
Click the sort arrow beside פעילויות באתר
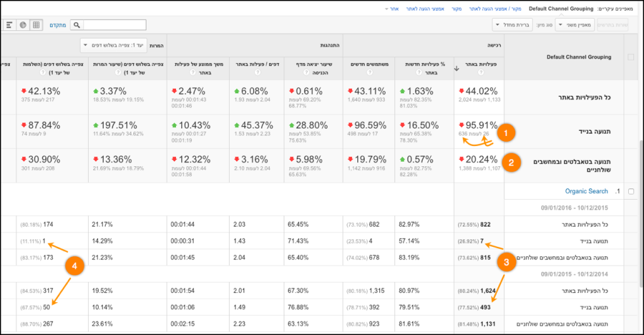pyautogui.click(x=457, y=69)
